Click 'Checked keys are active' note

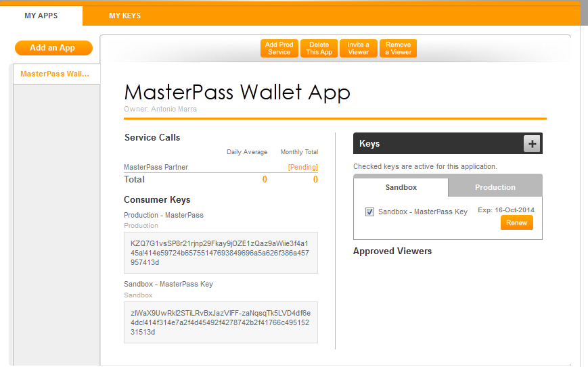pos(425,167)
